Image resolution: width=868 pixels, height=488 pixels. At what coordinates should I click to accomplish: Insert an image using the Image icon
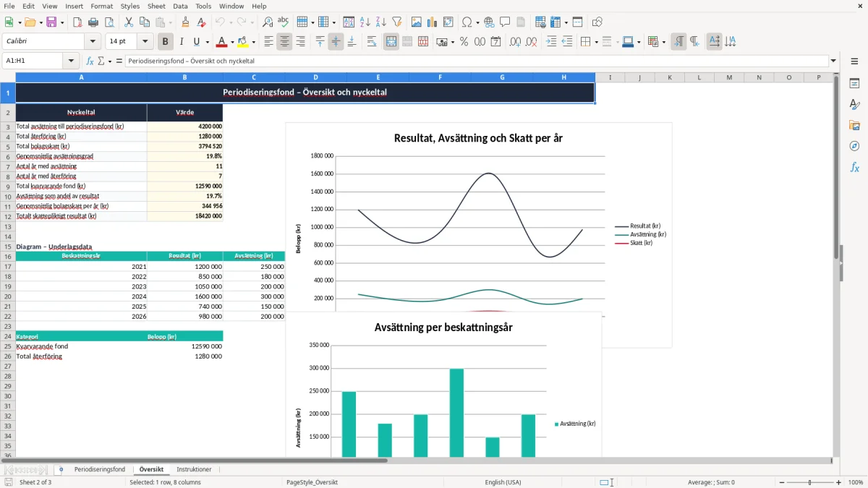coord(417,22)
